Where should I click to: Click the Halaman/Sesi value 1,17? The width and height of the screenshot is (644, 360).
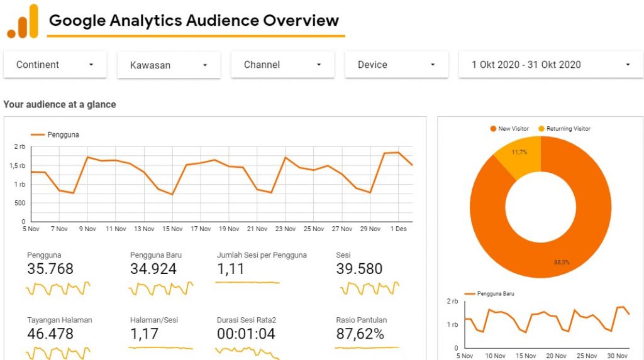(144, 334)
